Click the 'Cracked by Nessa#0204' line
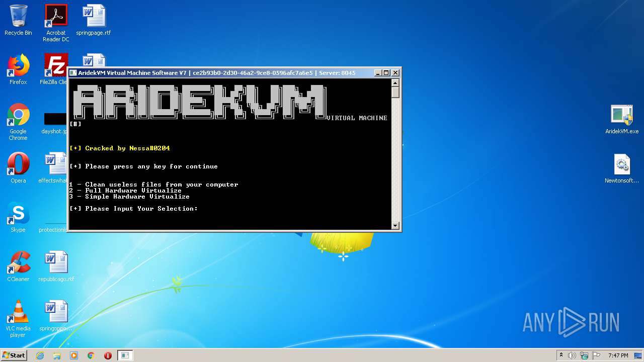This screenshot has width=644, height=362. click(x=120, y=148)
